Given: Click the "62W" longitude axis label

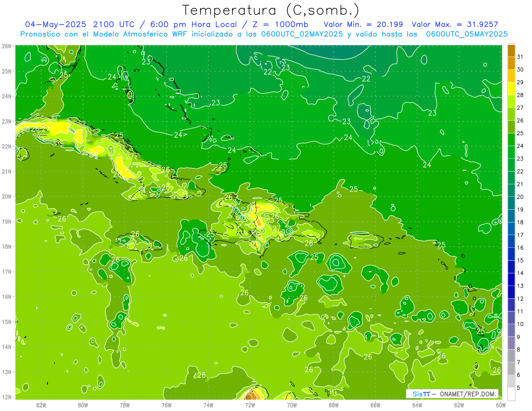Looking at the screenshot, I should [x=459, y=405].
